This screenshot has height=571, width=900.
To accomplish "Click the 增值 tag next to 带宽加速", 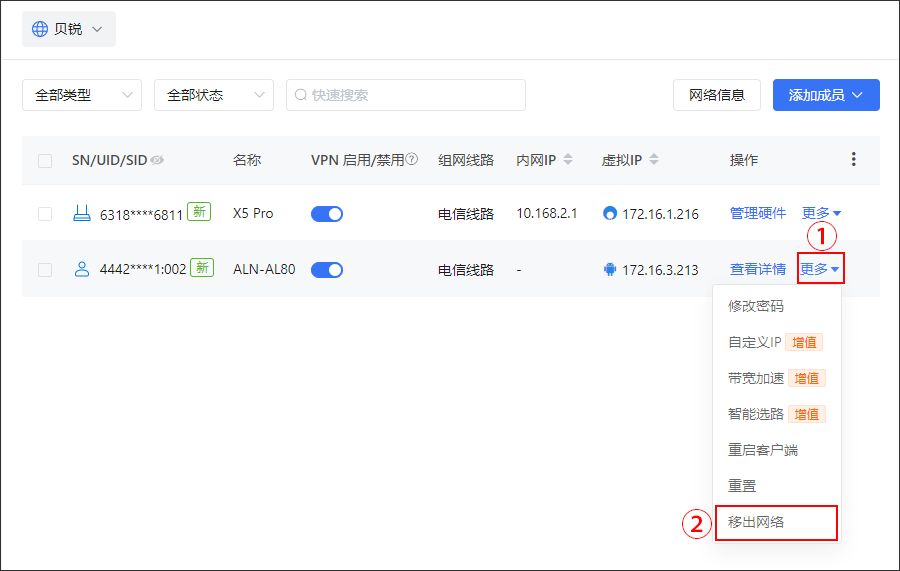I will 806,379.
